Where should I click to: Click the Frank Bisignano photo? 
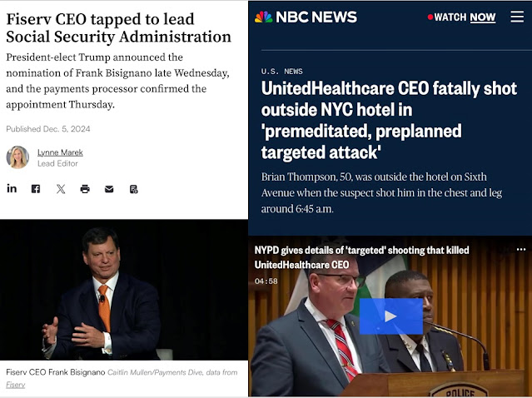pos(124,290)
